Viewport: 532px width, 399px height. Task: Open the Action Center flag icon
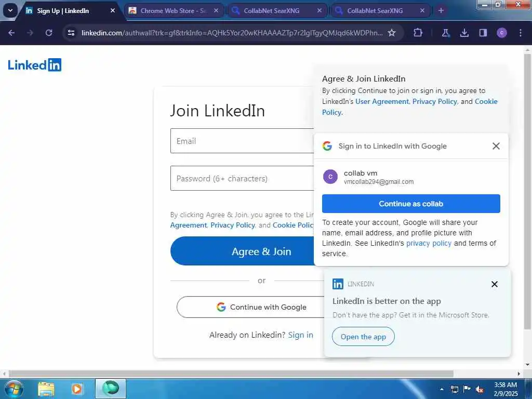point(467,389)
